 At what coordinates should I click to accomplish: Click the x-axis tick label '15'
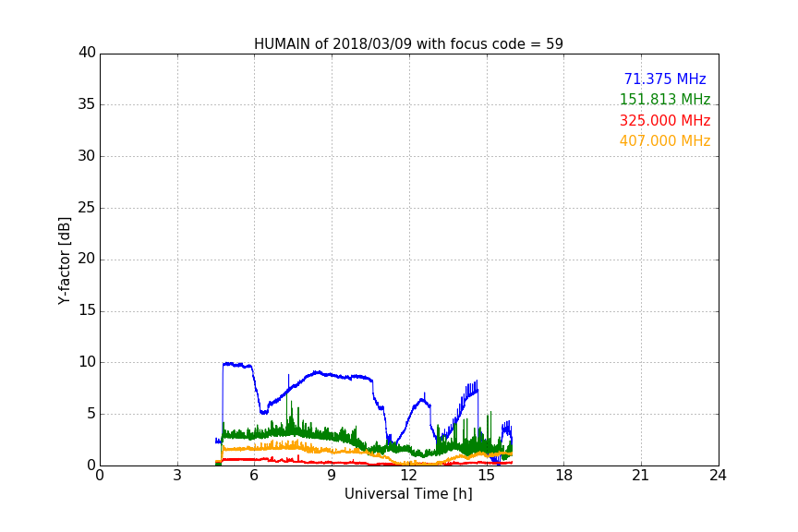pos(487,476)
